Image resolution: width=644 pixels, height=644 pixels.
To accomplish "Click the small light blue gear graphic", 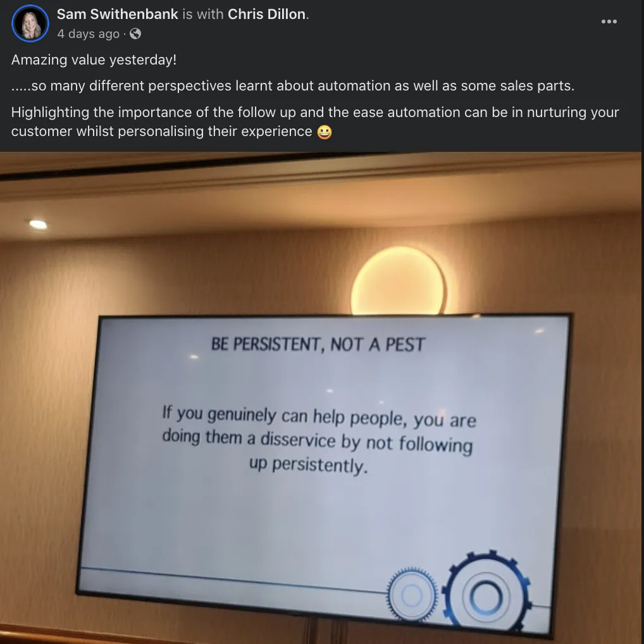I will point(412,594).
